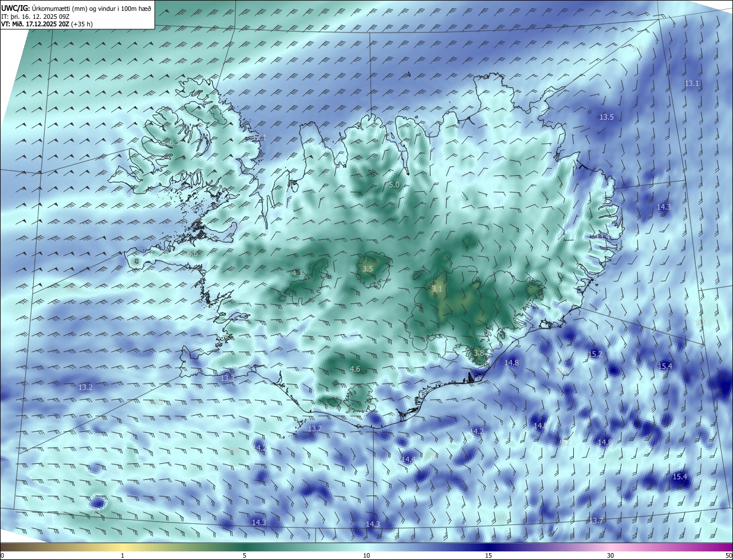Click the VT Mið. 17.12.2025 20Z (+35 h) line
Image resolution: width=733 pixels, height=560 pixels.
pos(47,24)
